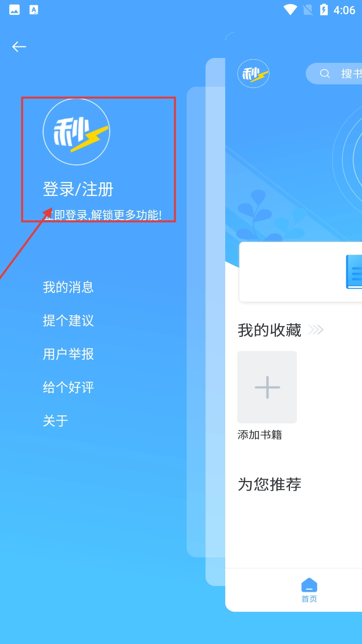The width and height of the screenshot is (362, 644).
Task: Tap the battery icon in status bar
Action: [324, 10]
